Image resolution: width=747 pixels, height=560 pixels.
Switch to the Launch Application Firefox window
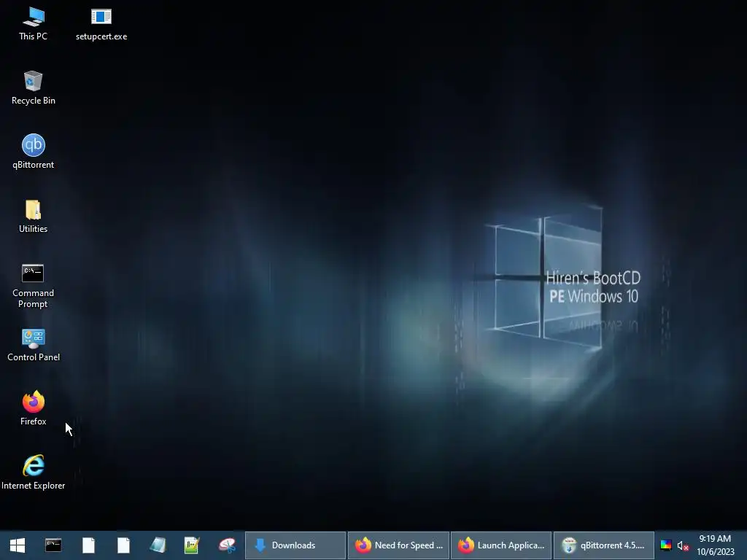501,545
